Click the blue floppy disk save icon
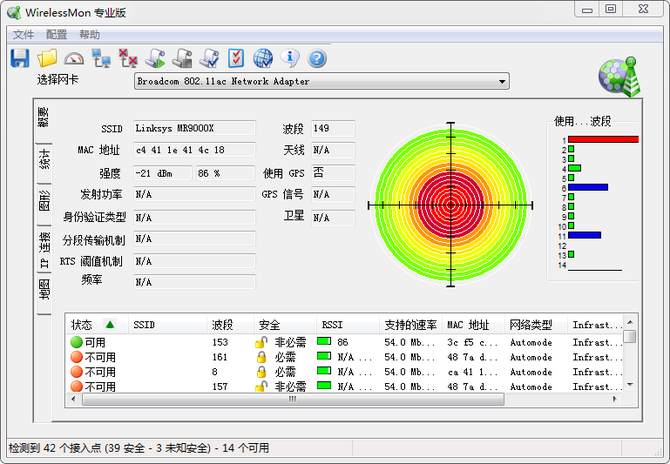 pyautogui.click(x=19, y=58)
